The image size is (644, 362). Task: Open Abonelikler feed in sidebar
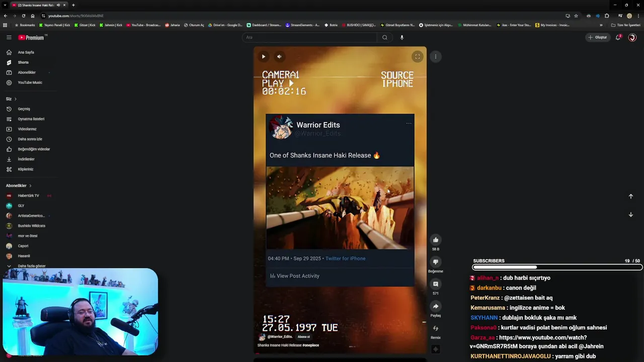pos(28,72)
